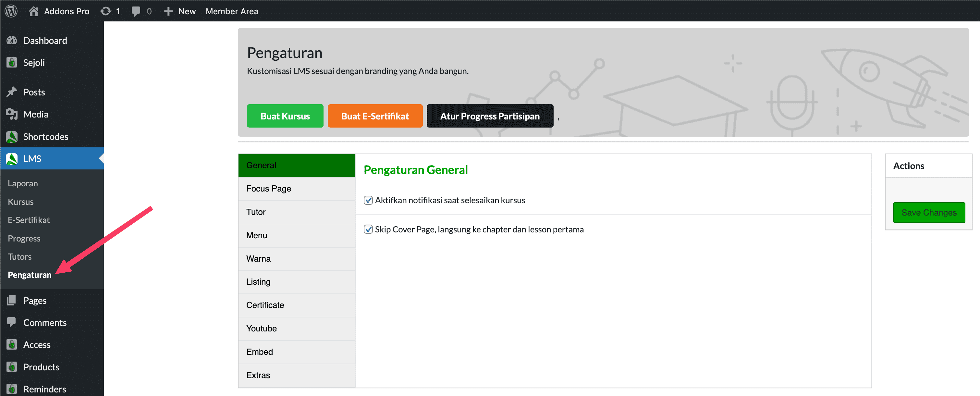This screenshot has height=396, width=980.
Task: Click the Dashboard gauge icon
Action: point(12,40)
